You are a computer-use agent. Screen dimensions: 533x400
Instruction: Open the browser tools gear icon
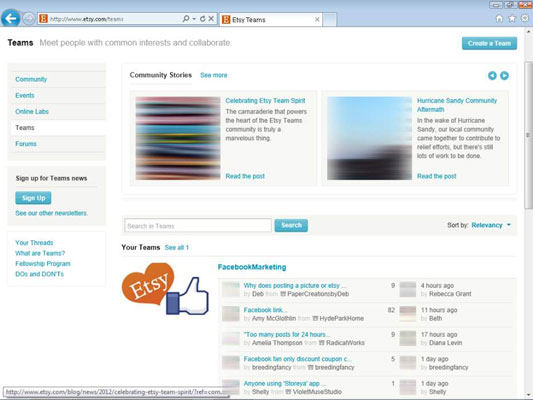(x=525, y=19)
